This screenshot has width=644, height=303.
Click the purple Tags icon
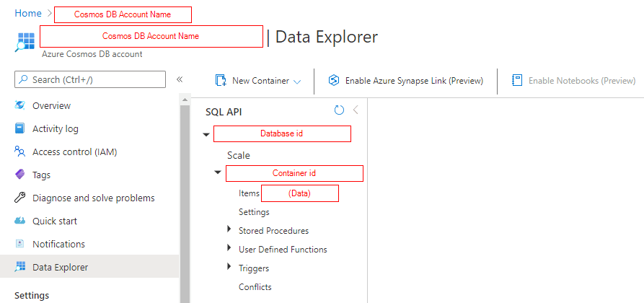click(19, 175)
